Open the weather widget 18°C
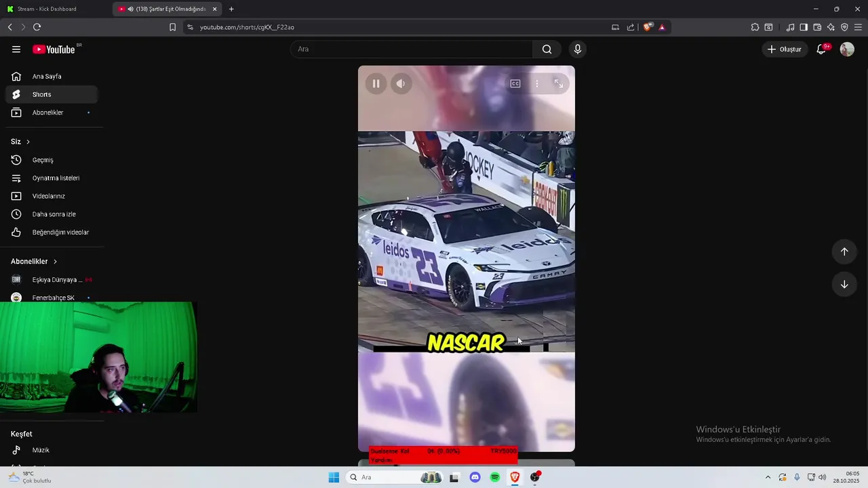Viewport: 868px width, 488px height. pyautogui.click(x=30, y=477)
